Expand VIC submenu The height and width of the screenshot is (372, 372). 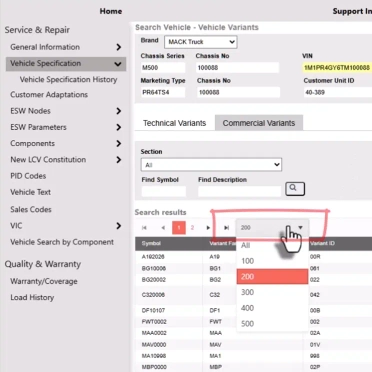[x=119, y=226]
